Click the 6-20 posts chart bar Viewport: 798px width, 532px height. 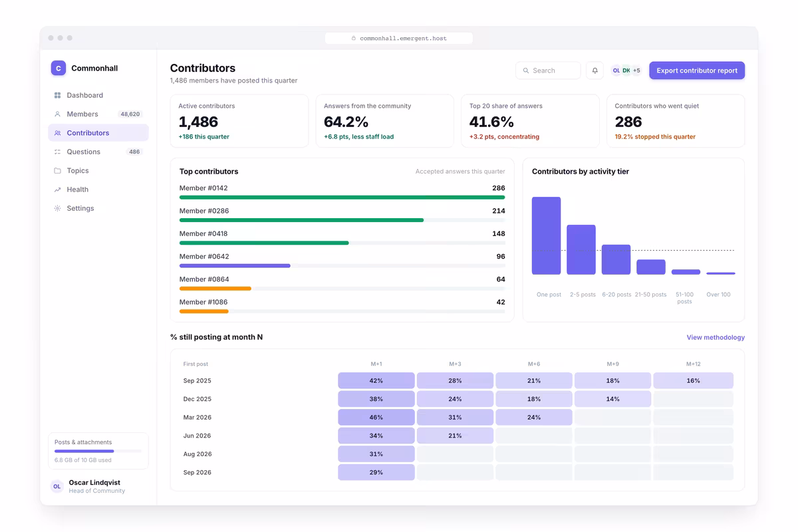coord(616,260)
